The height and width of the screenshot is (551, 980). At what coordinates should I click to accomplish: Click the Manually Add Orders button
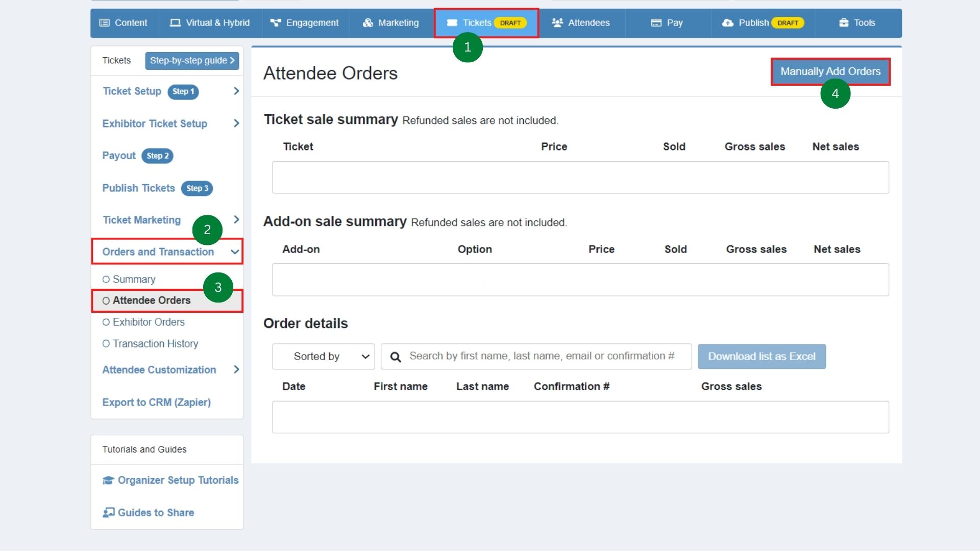coord(830,71)
